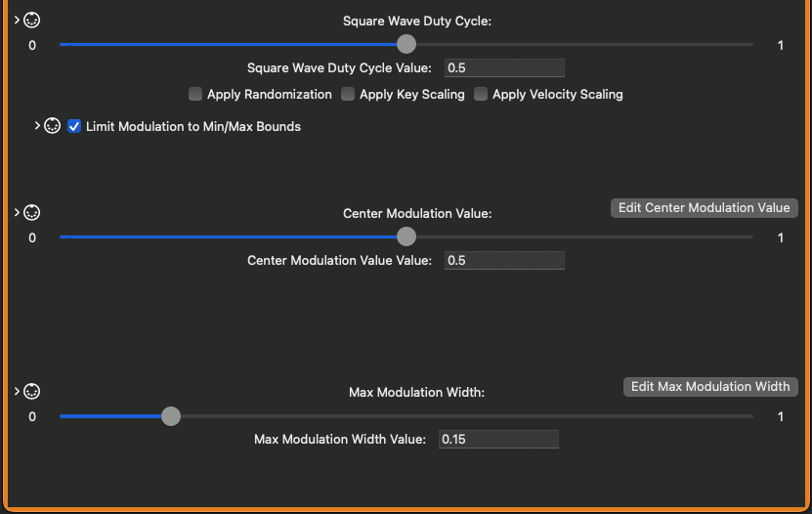Expand chevron beside Max Modulation Width
The height and width of the screenshot is (514, 812).
(x=18, y=392)
